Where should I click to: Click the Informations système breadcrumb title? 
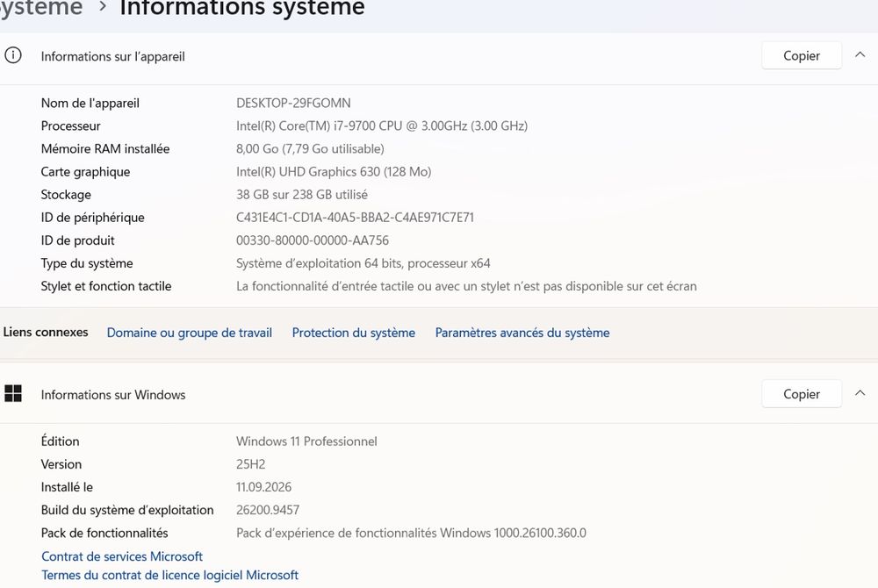click(242, 8)
